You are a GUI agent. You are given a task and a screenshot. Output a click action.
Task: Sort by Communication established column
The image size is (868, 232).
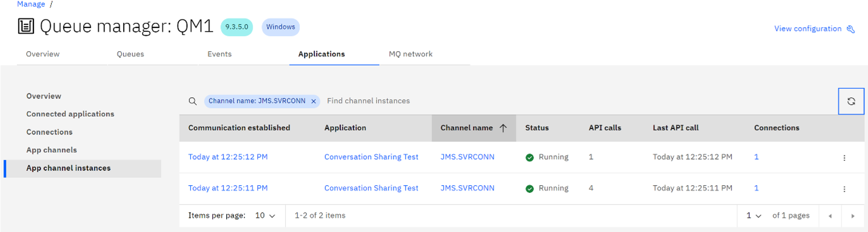[239, 128]
